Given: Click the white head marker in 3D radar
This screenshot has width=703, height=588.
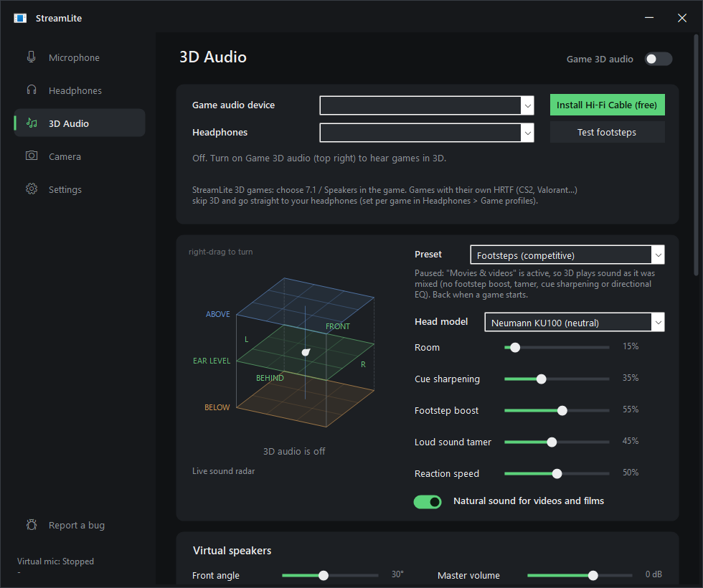Looking at the screenshot, I should [306, 352].
